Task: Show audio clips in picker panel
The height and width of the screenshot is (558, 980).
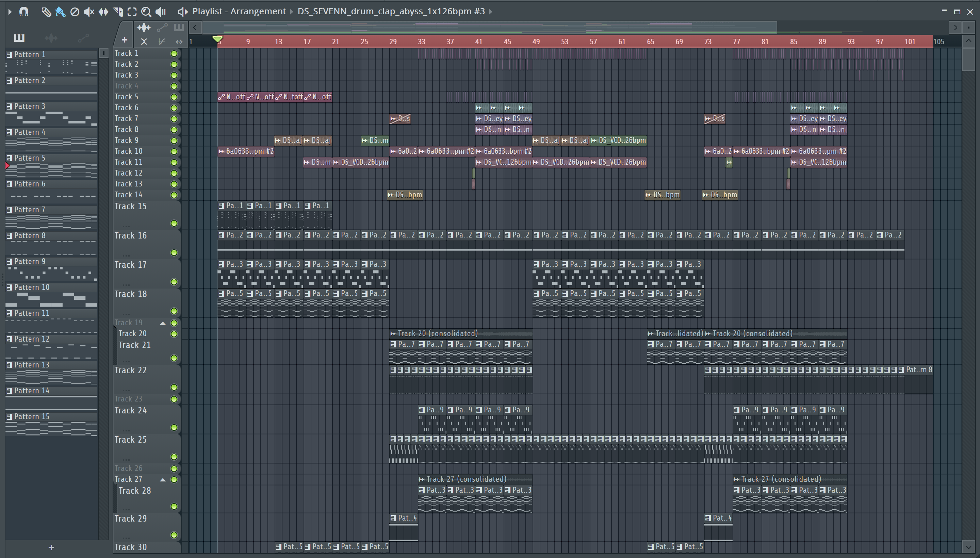Action: tap(51, 38)
